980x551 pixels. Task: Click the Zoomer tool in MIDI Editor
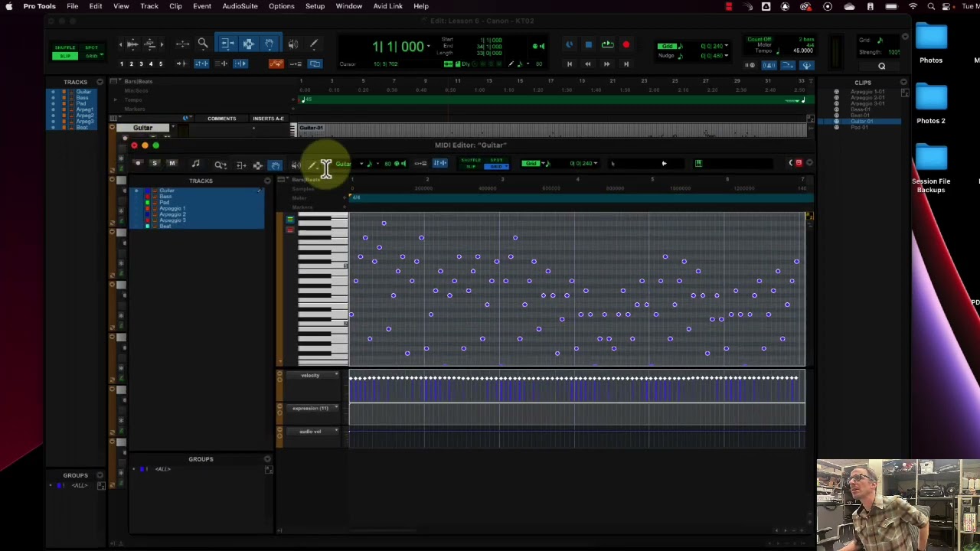[x=220, y=165]
